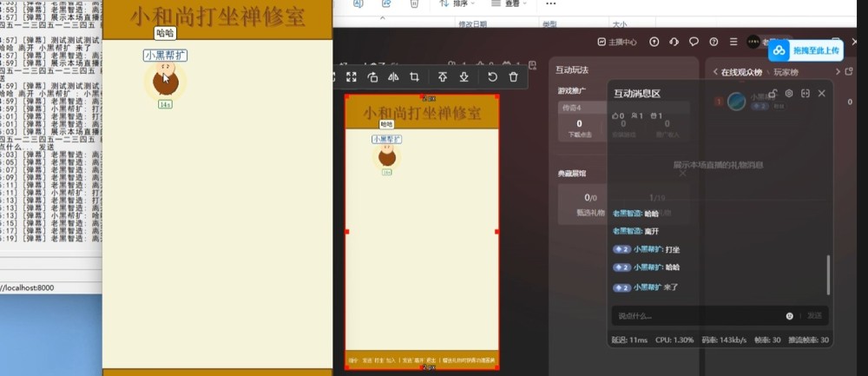Open the 查看 view dropdown in file explorer
The image size is (868, 376).
(510, 3)
